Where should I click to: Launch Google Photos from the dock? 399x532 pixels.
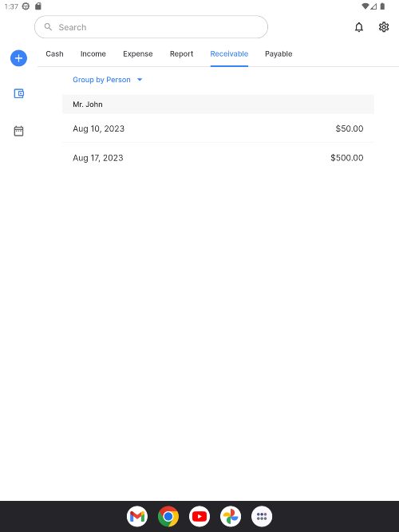pyautogui.click(x=231, y=516)
